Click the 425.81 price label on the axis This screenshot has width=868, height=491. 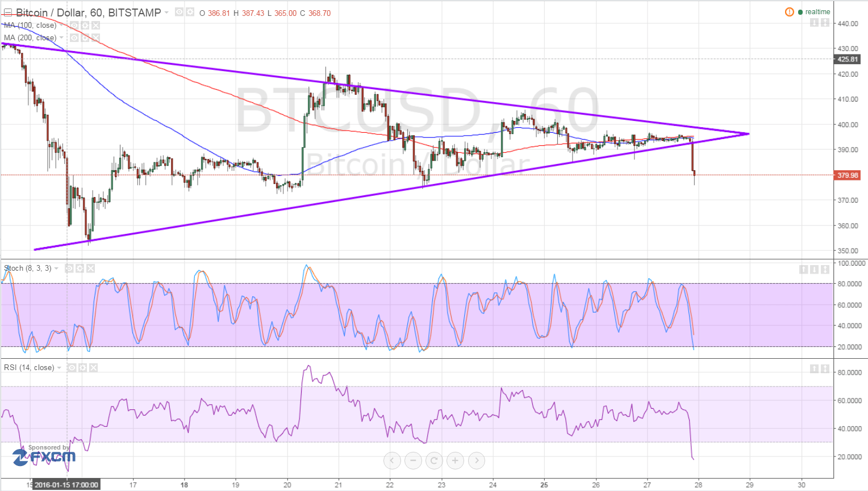pos(848,59)
